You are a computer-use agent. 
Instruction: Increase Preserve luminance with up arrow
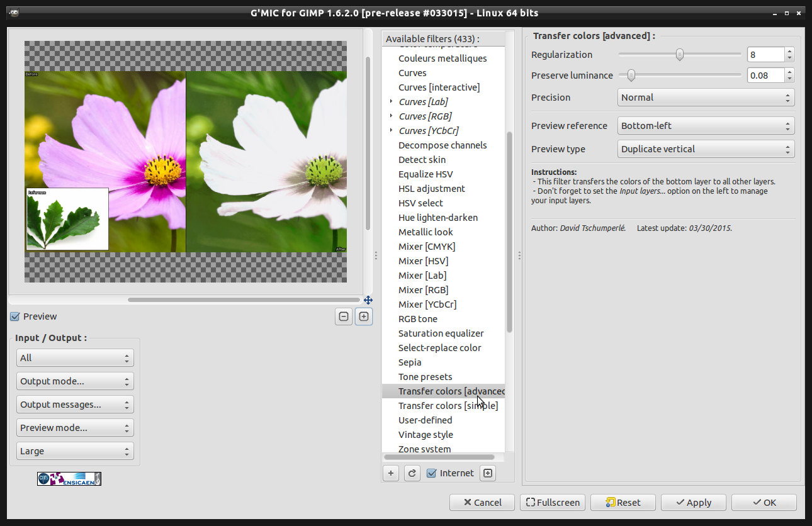790,72
